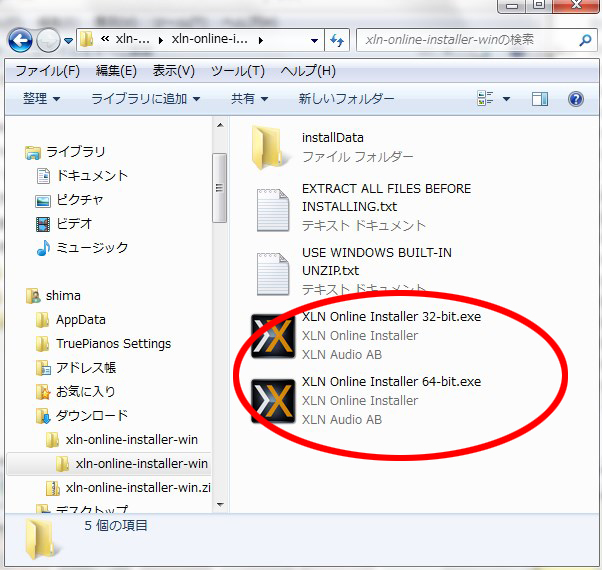Open the ヘルプ(H) menu
The height and width of the screenshot is (570, 602).
point(308,71)
